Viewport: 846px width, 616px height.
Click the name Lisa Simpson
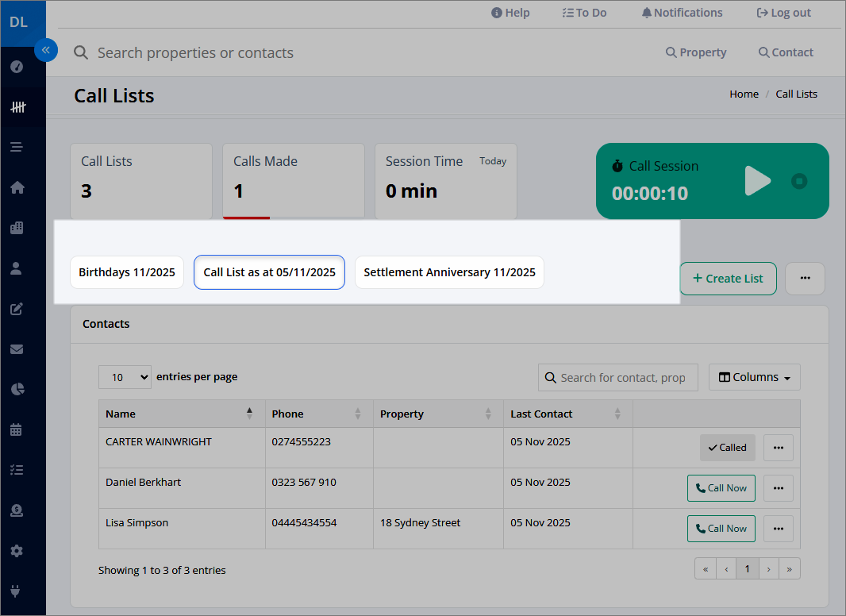[137, 522]
